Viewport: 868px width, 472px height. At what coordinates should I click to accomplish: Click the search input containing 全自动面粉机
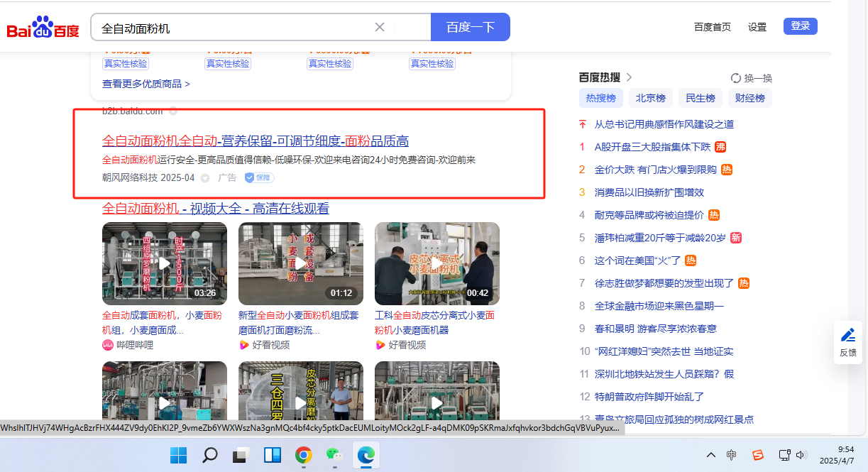pos(234,28)
